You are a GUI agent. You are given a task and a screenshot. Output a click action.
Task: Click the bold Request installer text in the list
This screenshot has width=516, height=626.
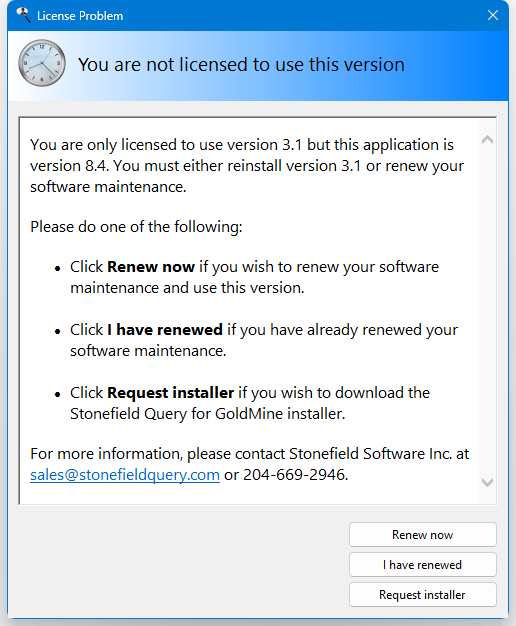coord(170,393)
